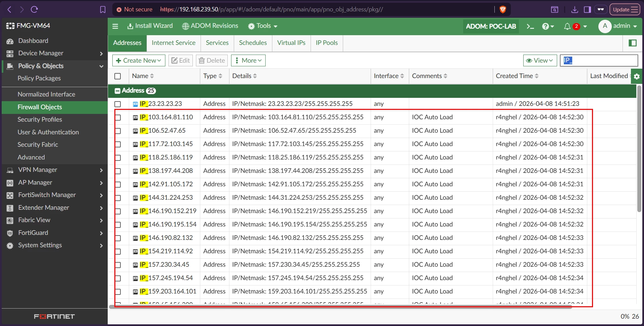
Task: Open the CLI console icon
Action: [530, 26]
